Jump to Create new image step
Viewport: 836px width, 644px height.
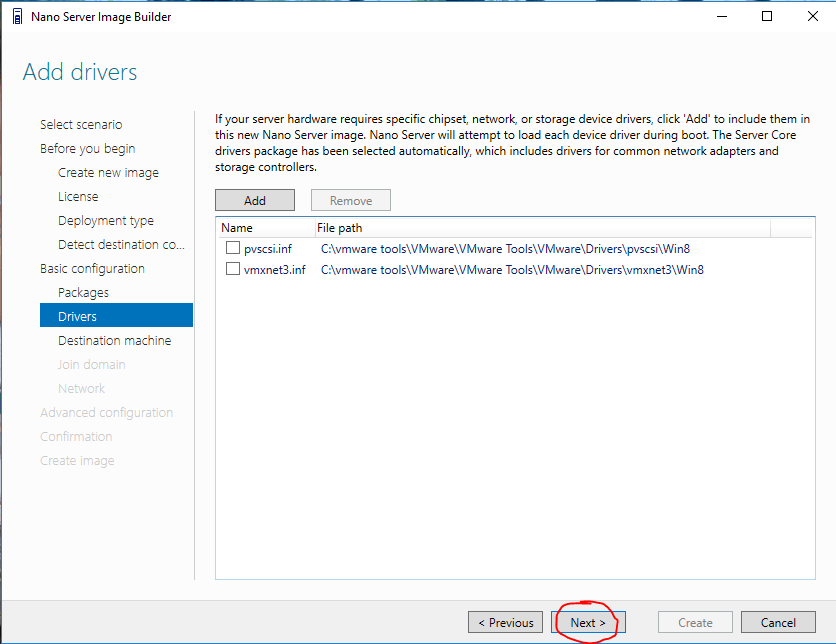point(108,173)
